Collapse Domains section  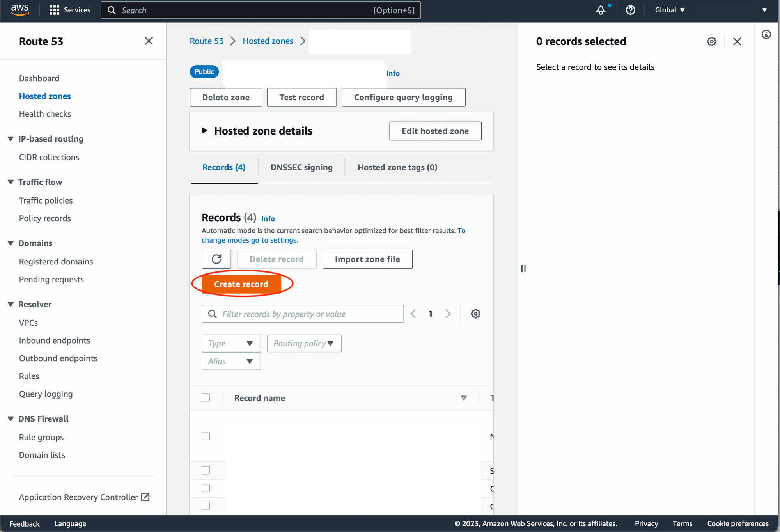coord(11,243)
